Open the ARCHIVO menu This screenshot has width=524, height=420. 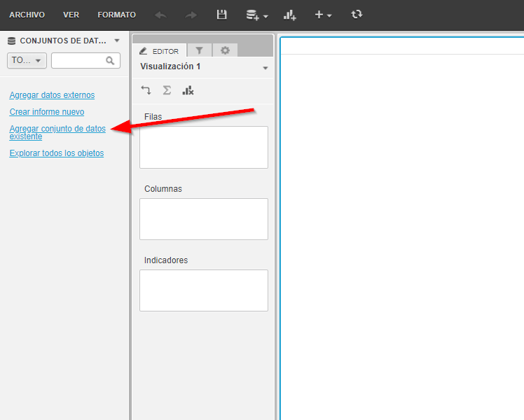27,15
